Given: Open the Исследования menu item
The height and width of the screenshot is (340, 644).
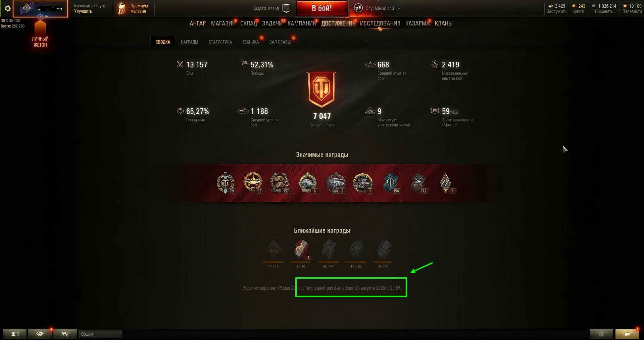Looking at the screenshot, I should (x=380, y=23).
